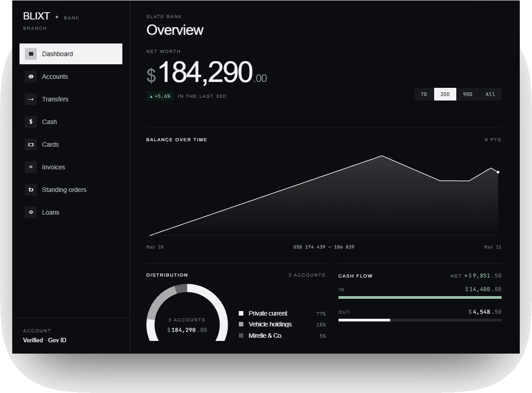The width and height of the screenshot is (532, 393).
Task: Click the 6 PTS label
Action: (493, 140)
